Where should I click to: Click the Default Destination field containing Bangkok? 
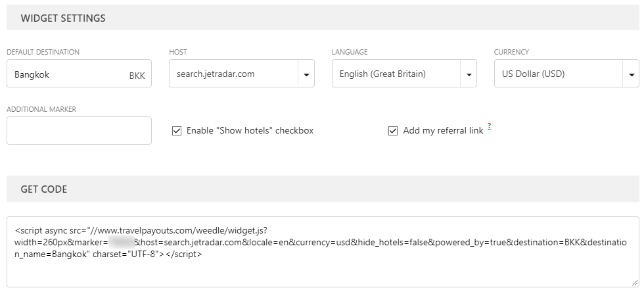79,74
